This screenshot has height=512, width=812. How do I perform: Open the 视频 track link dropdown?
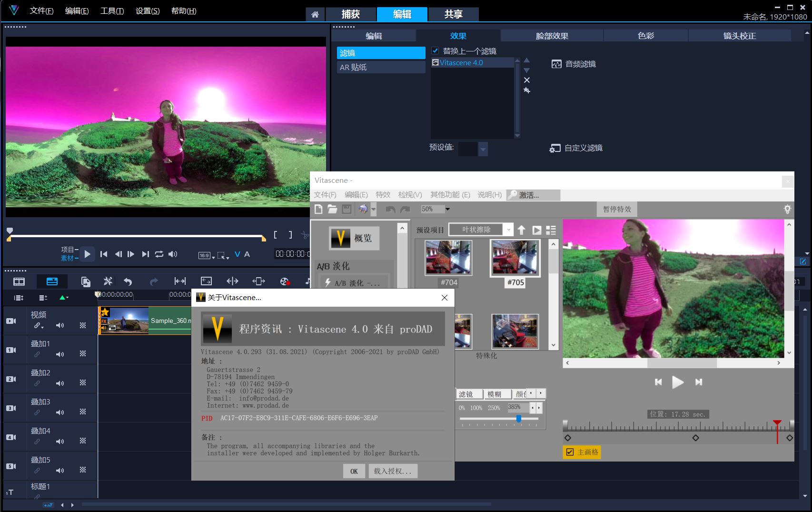[x=39, y=326]
